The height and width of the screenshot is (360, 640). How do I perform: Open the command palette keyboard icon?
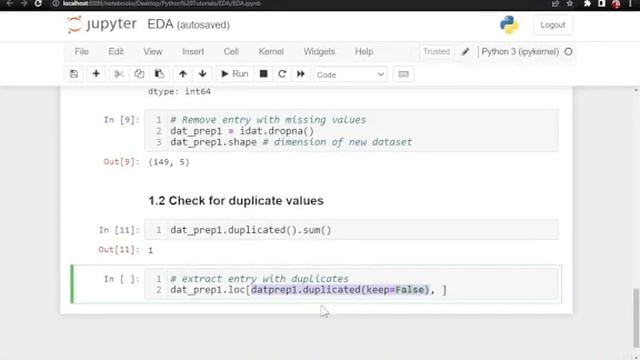403,74
